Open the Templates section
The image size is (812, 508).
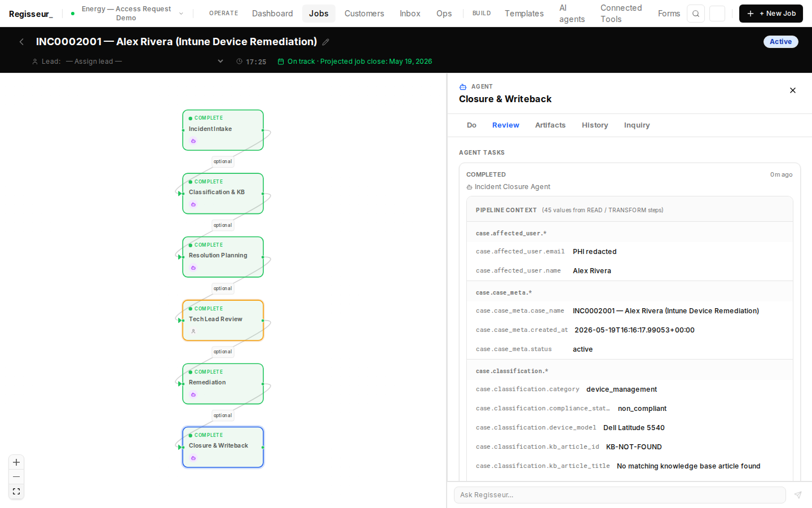524,14
